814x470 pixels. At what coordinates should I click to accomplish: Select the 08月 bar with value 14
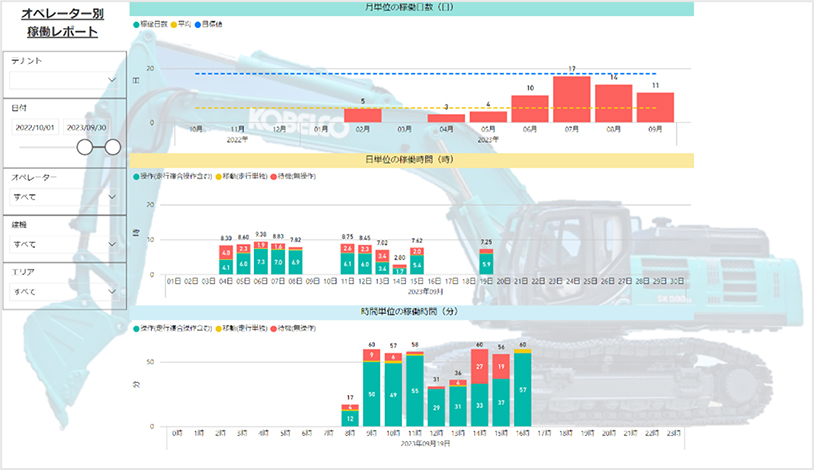point(614,103)
